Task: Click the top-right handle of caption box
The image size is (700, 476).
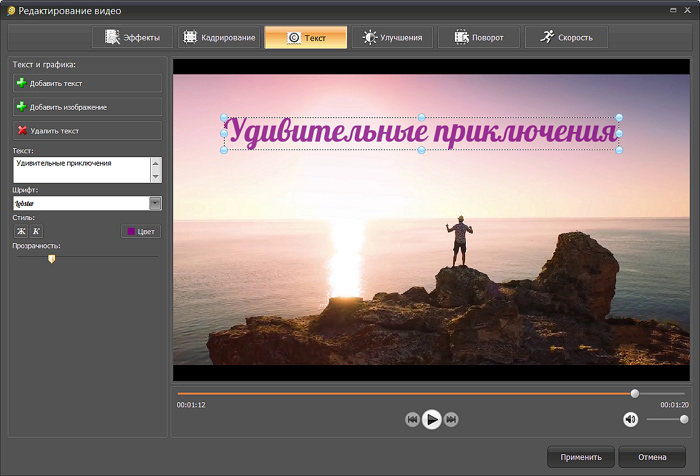Action: click(x=619, y=117)
